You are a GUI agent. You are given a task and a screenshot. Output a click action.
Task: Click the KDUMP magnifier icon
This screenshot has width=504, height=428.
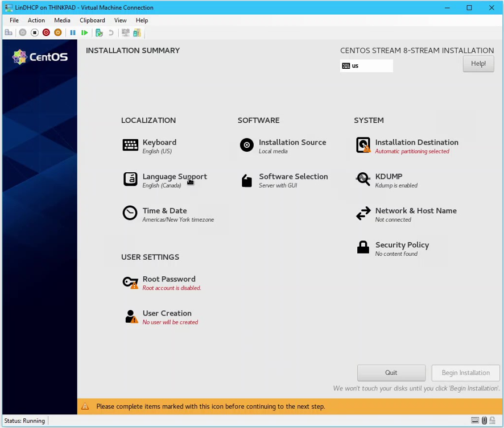363,179
